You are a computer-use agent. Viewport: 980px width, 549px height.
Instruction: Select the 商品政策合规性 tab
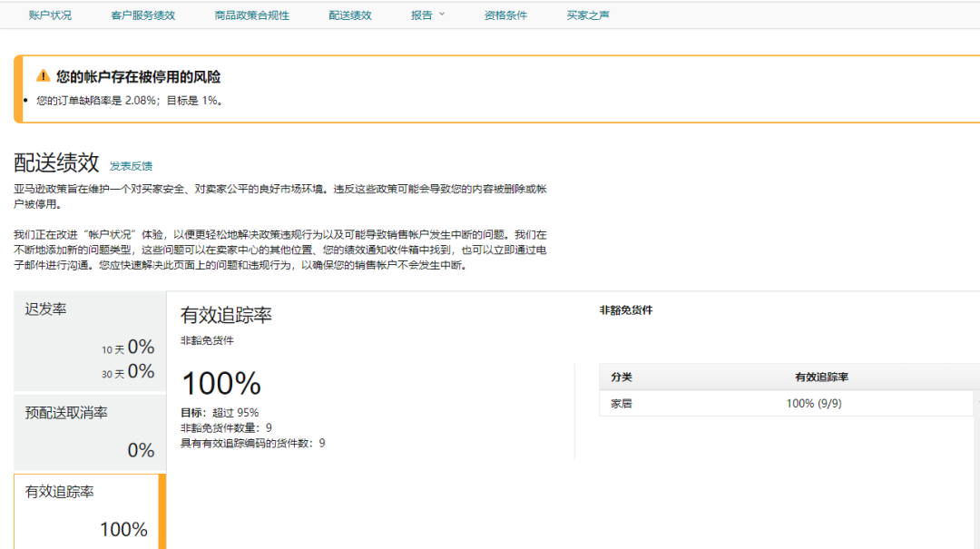pos(252,15)
